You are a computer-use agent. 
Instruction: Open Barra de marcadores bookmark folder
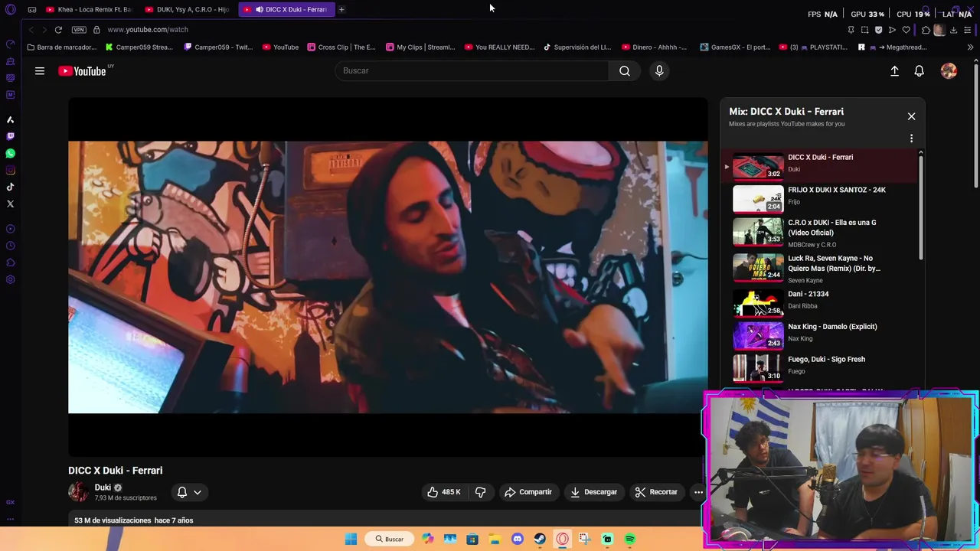pos(61,47)
